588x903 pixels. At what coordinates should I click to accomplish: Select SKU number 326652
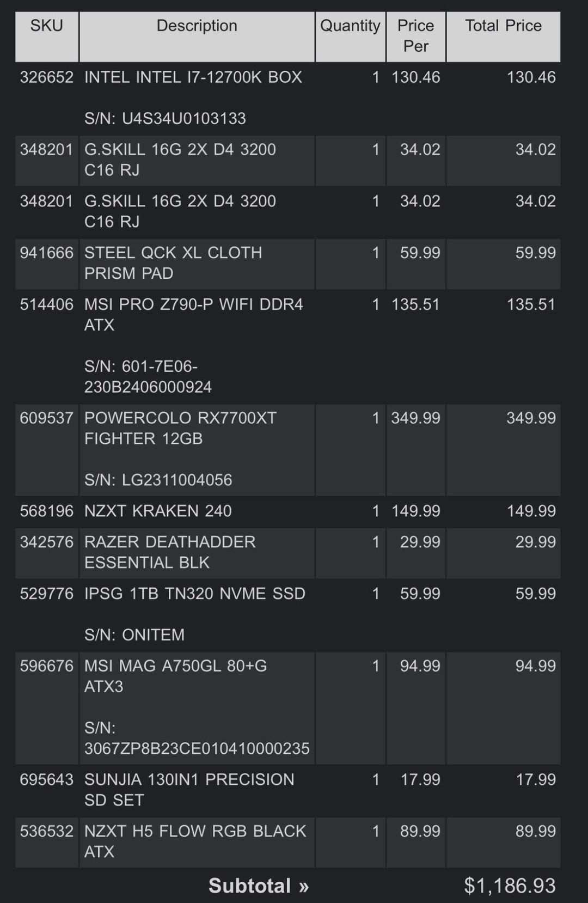47,77
